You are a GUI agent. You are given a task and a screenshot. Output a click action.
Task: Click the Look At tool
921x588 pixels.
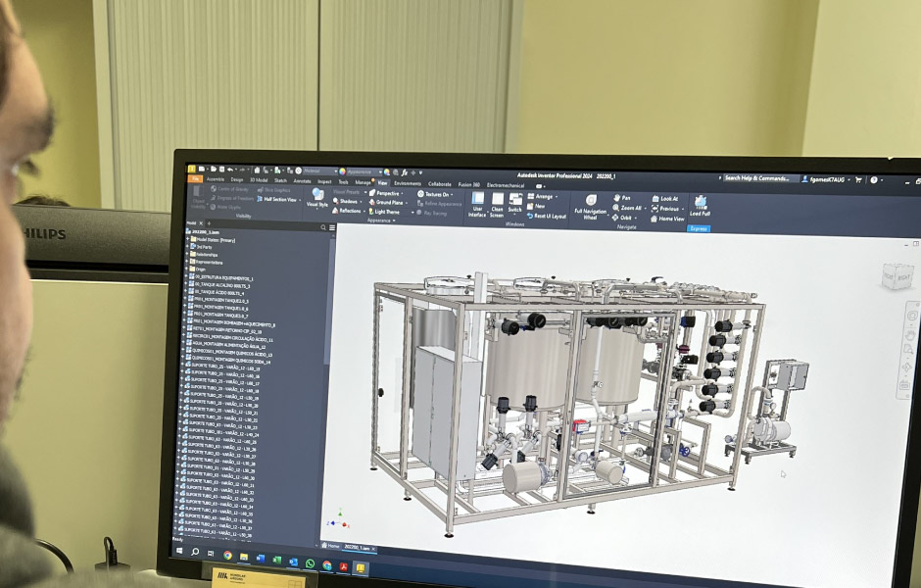point(666,199)
